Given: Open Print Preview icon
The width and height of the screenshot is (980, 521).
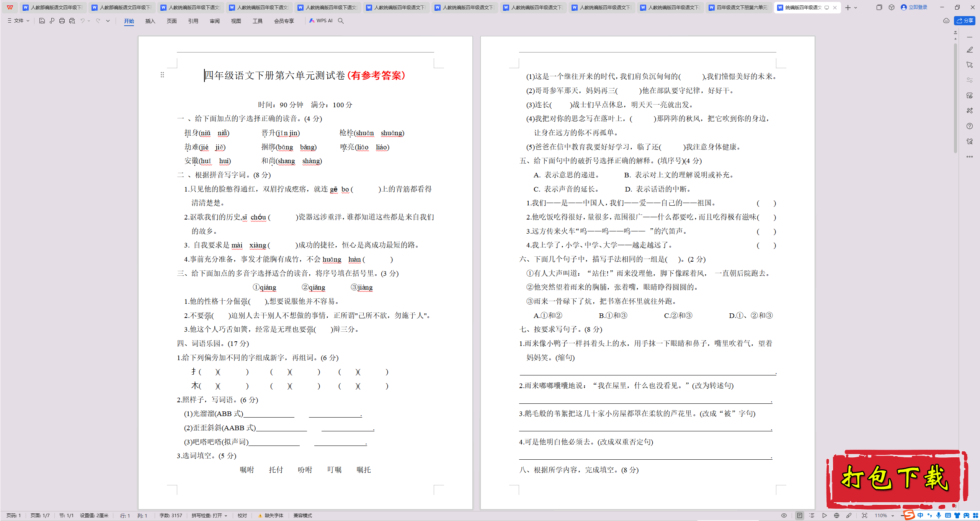Looking at the screenshot, I should click(72, 21).
